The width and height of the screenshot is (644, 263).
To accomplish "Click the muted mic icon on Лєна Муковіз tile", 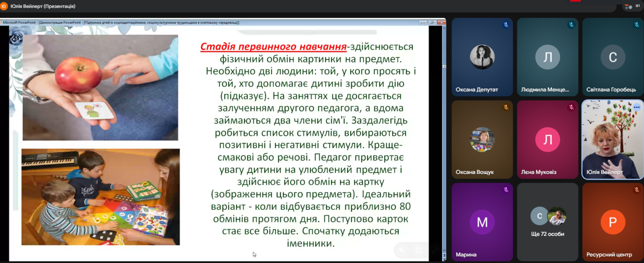I will [571, 107].
